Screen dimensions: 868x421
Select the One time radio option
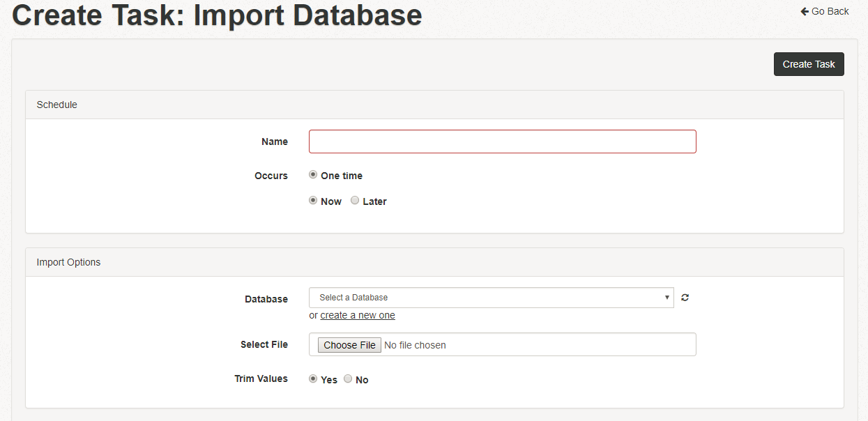tap(313, 175)
